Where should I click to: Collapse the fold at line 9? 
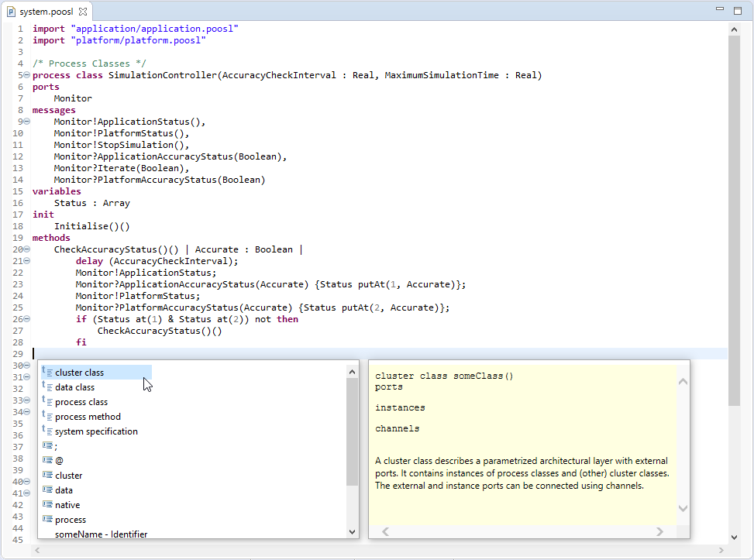pos(27,122)
